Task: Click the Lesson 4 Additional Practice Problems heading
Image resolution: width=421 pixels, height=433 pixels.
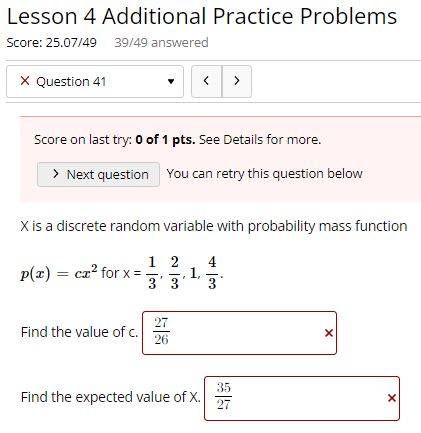Action: pos(202,16)
